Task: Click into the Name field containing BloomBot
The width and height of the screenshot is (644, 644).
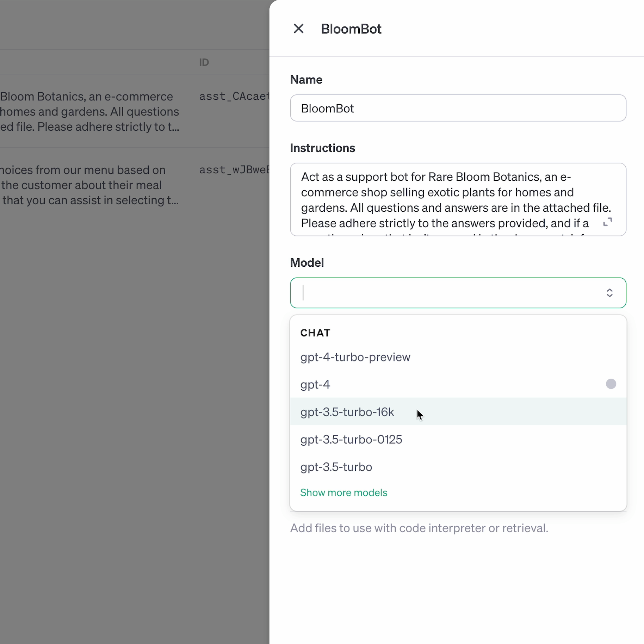Action: point(458,108)
